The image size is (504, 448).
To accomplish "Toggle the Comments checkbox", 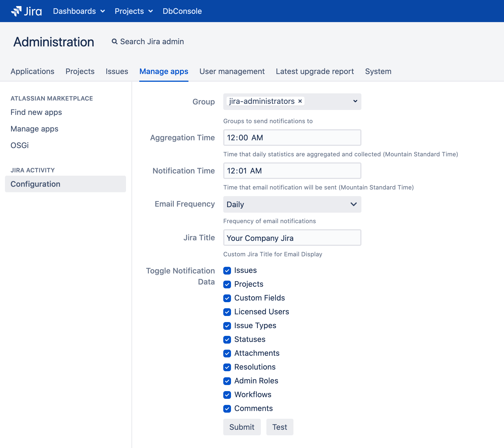I will click(227, 409).
